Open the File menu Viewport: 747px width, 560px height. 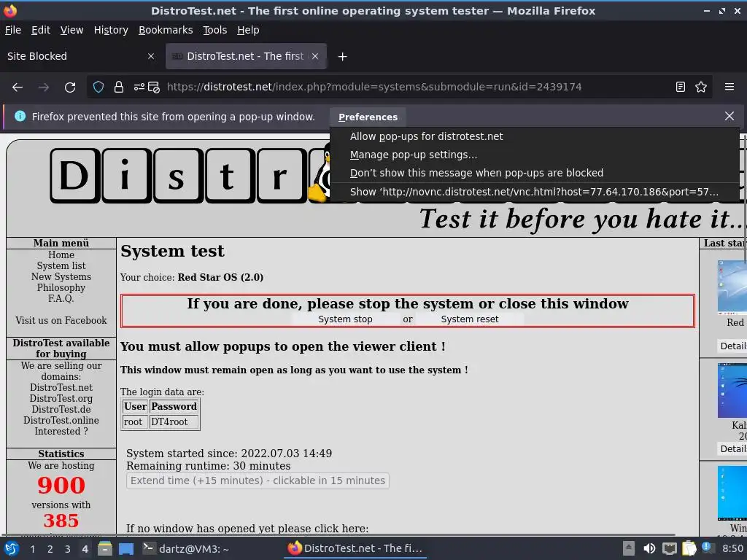[x=13, y=30]
